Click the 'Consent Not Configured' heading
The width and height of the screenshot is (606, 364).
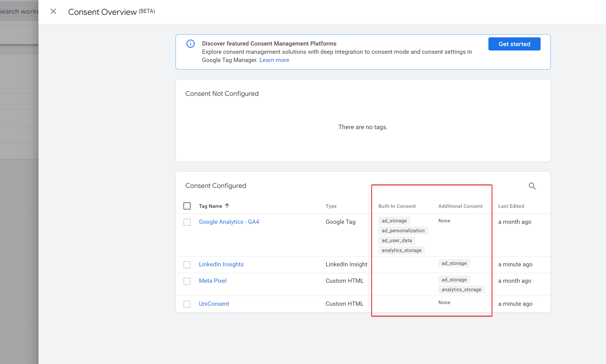(222, 94)
